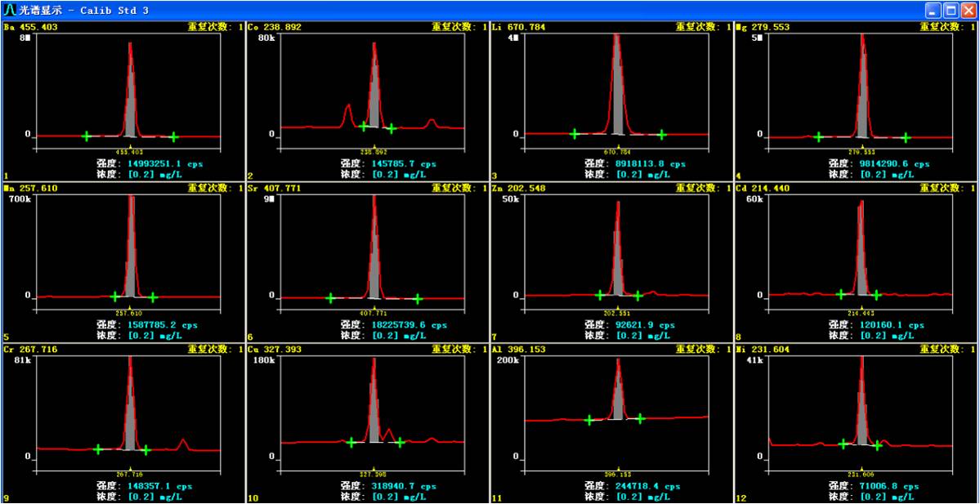Select left green background marker in Ba 455.403 plot

tap(86, 136)
